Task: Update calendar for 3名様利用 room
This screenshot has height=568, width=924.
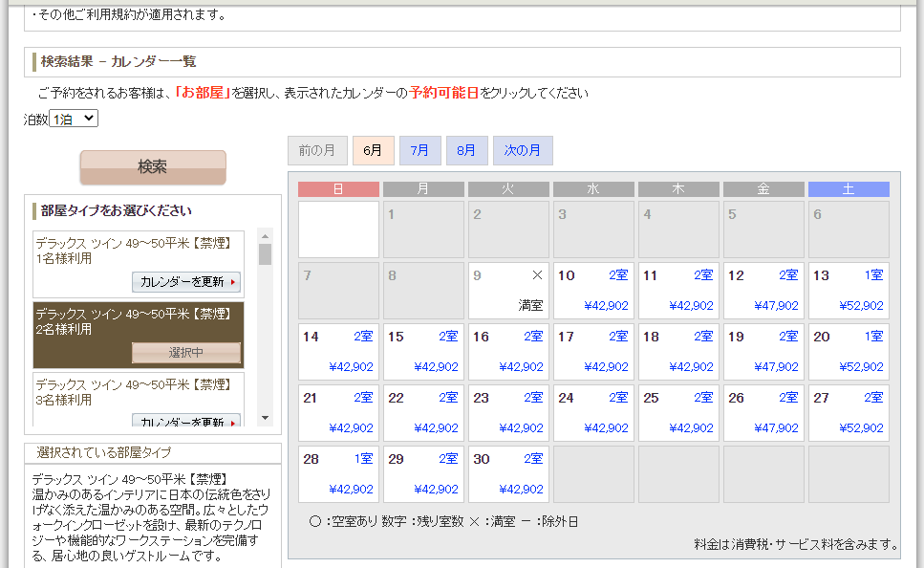Action: tap(186, 420)
